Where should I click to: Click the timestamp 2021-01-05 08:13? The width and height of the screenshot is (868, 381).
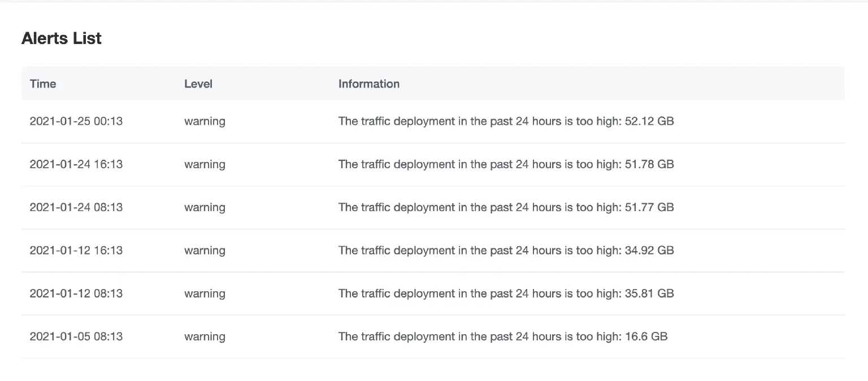76,336
